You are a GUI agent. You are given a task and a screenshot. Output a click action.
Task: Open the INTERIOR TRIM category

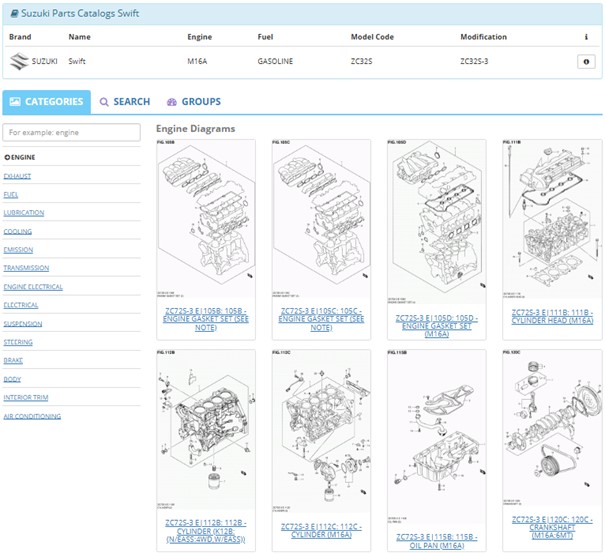tap(26, 397)
